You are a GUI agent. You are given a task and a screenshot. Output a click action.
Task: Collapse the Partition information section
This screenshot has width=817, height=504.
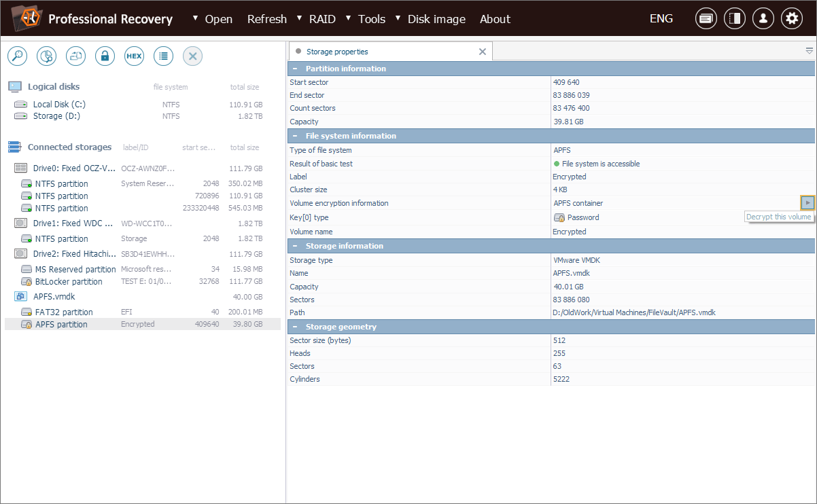pos(295,69)
